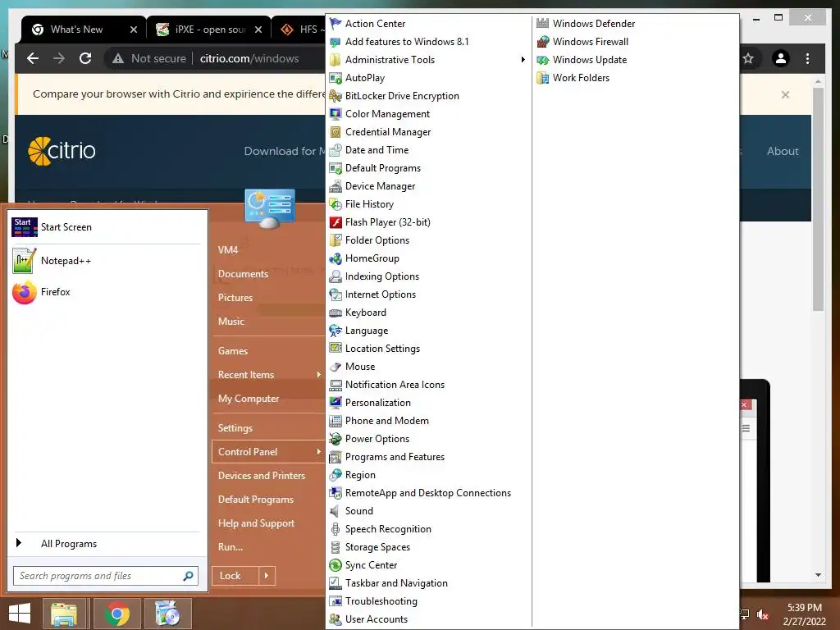Click the Keyboard icon
The image size is (840, 630).
(x=336, y=313)
